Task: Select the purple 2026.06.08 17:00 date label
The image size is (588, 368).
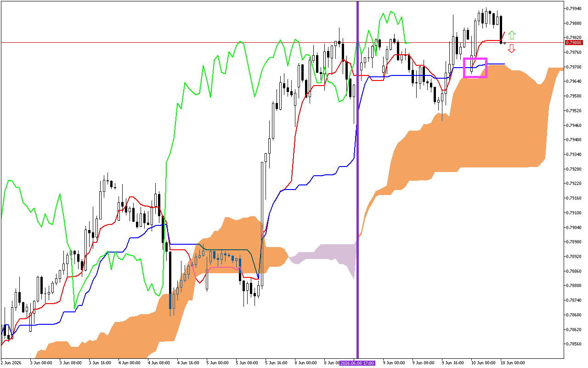Action: (357, 363)
